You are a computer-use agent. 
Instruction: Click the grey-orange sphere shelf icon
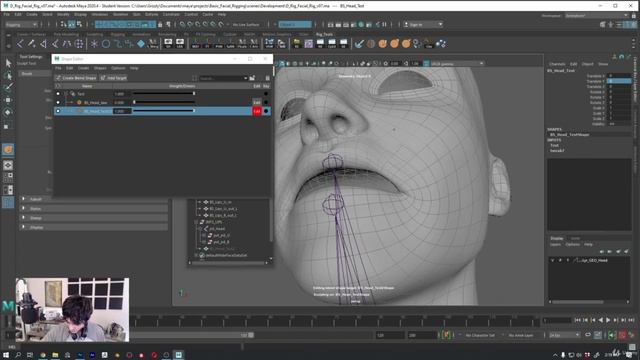[371, 43]
